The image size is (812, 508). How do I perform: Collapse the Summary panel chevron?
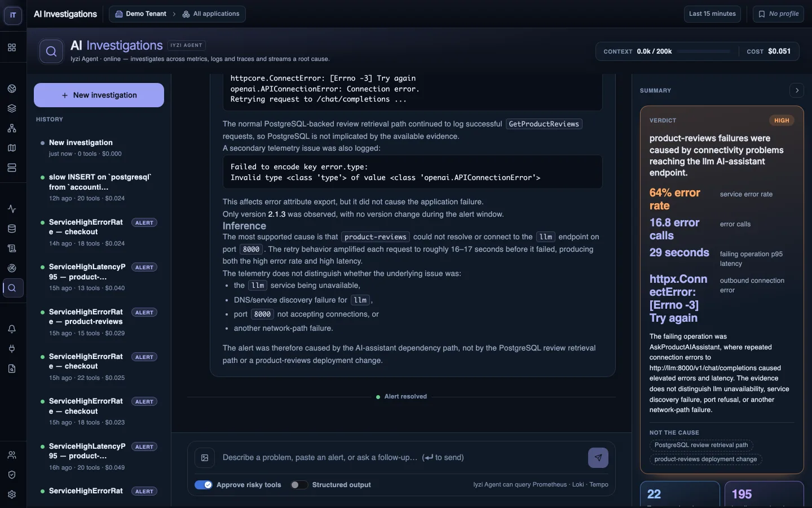pyautogui.click(x=797, y=90)
